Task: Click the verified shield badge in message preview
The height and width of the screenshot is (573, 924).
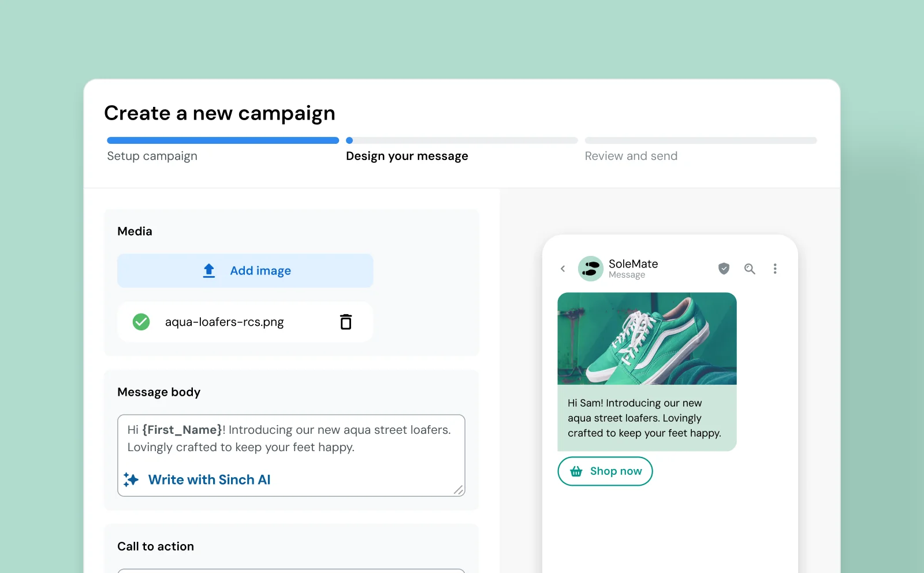Action: click(723, 269)
